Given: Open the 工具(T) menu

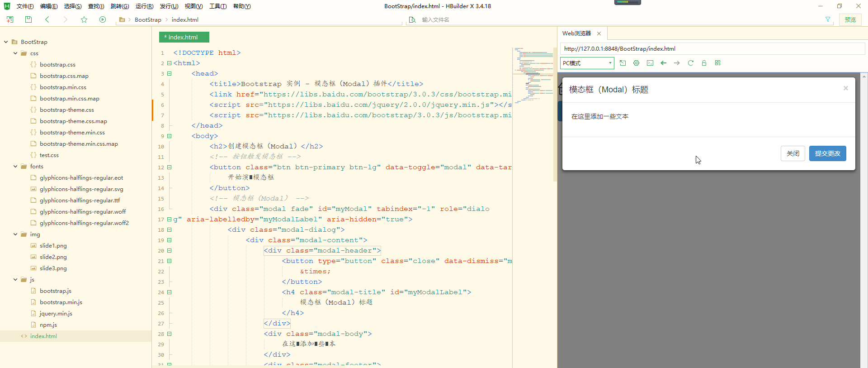Looking at the screenshot, I should [218, 6].
